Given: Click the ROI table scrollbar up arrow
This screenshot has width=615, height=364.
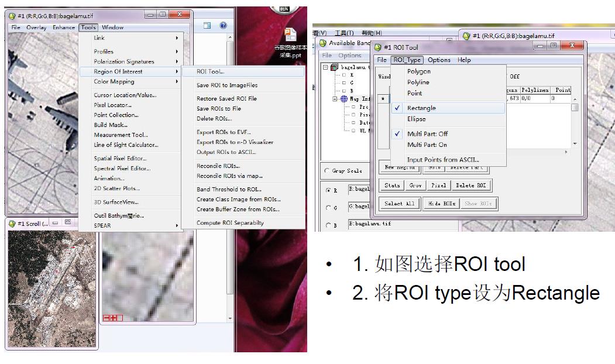Looking at the screenshot, I should coord(575,99).
